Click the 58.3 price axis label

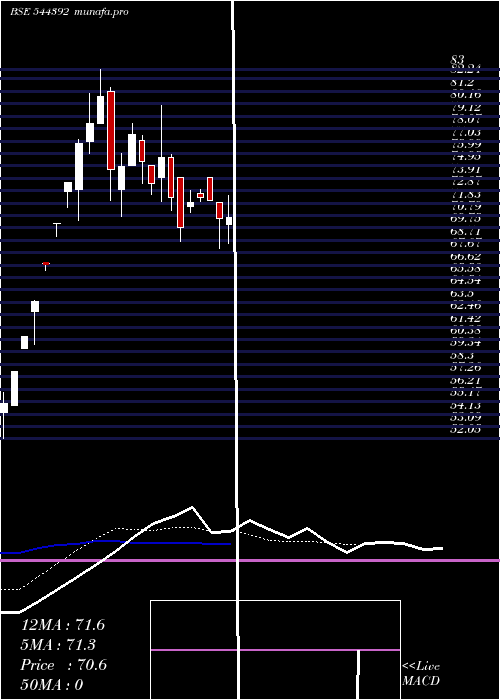point(462,356)
